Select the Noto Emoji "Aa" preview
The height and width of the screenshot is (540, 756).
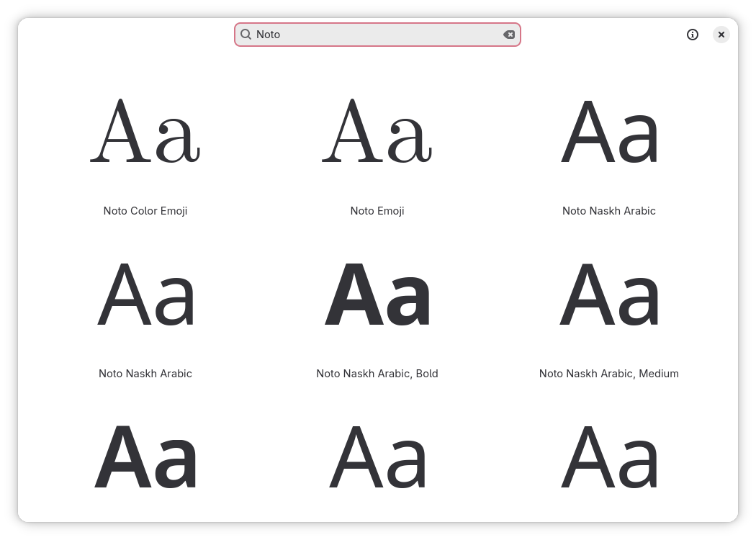tap(377, 131)
